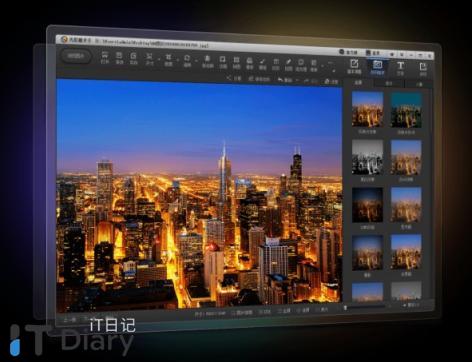
Task: Switch to the middle effects tab above thumbnails
Action: (389, 84)
